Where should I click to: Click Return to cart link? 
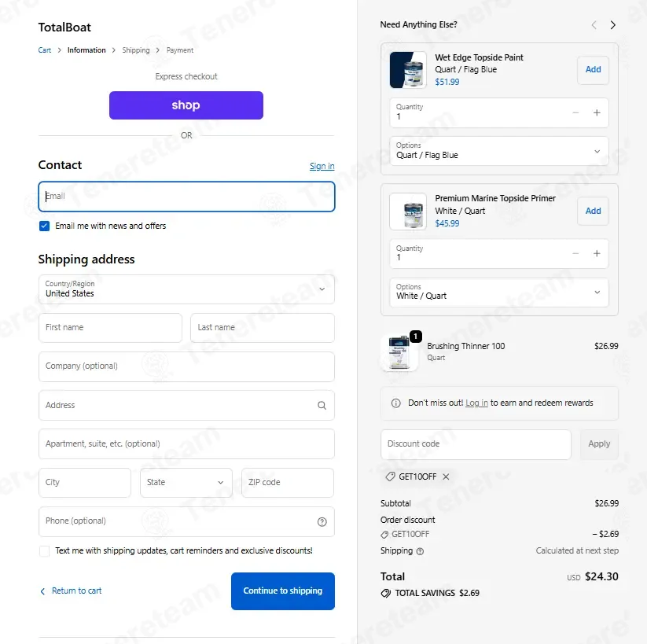(71, 591)
